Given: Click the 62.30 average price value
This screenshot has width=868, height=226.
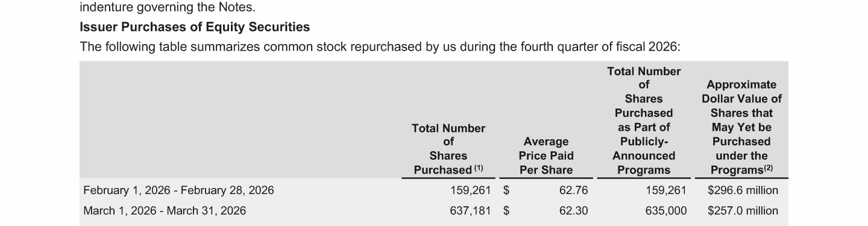Looking at the screenshot, I should [573, 211].
